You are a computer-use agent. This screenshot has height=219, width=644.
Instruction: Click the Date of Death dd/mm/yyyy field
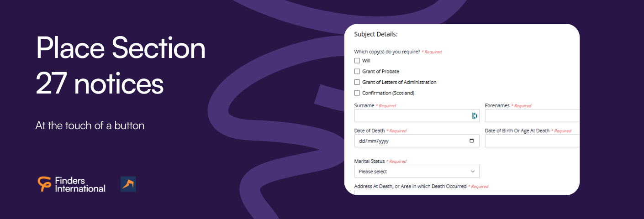(417, 141)
